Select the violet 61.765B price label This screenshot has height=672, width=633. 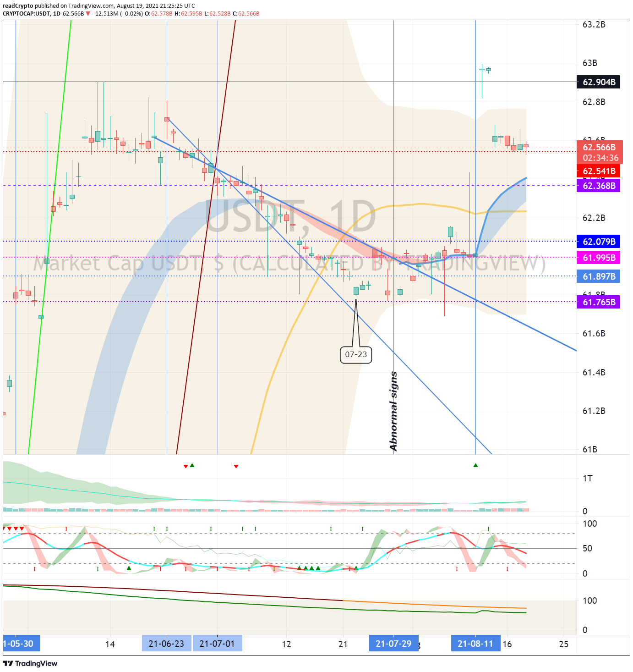(x=598, y=302)
